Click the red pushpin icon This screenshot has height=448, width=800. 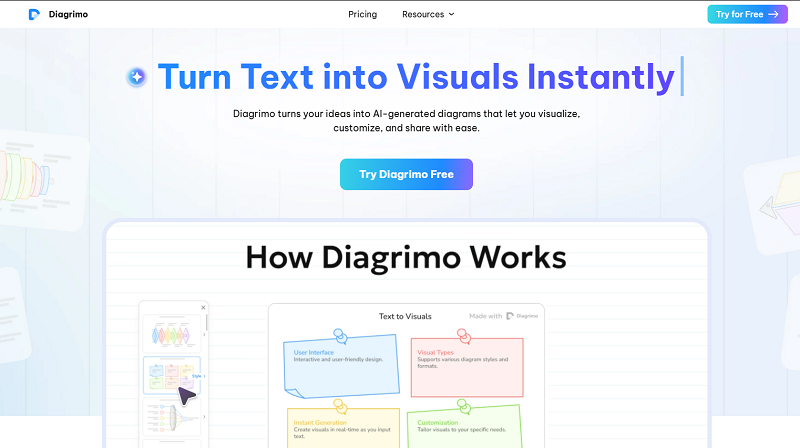(x=464, y=335)
